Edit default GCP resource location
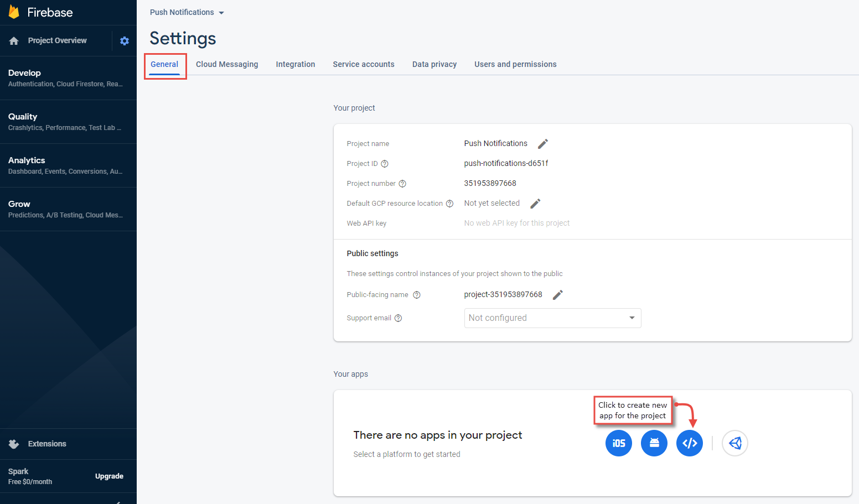The height and width of the screenshot is (504, 859). [x=535, y=204]
